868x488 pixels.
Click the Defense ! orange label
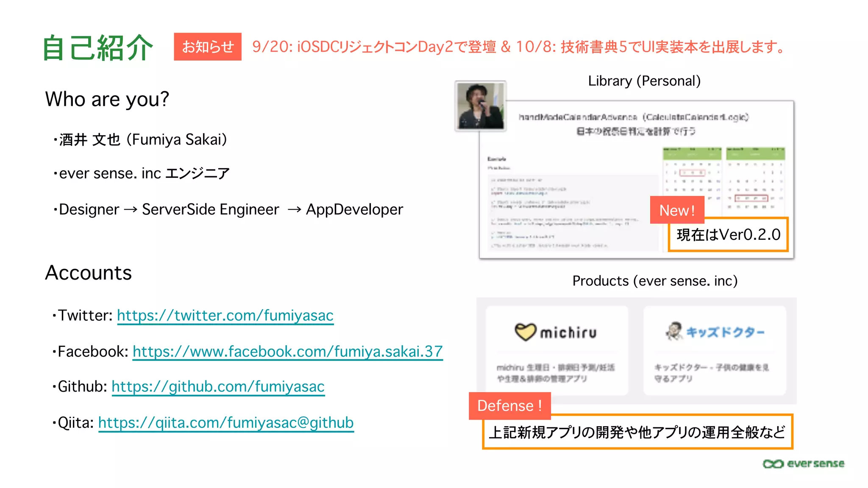[509, 406]
